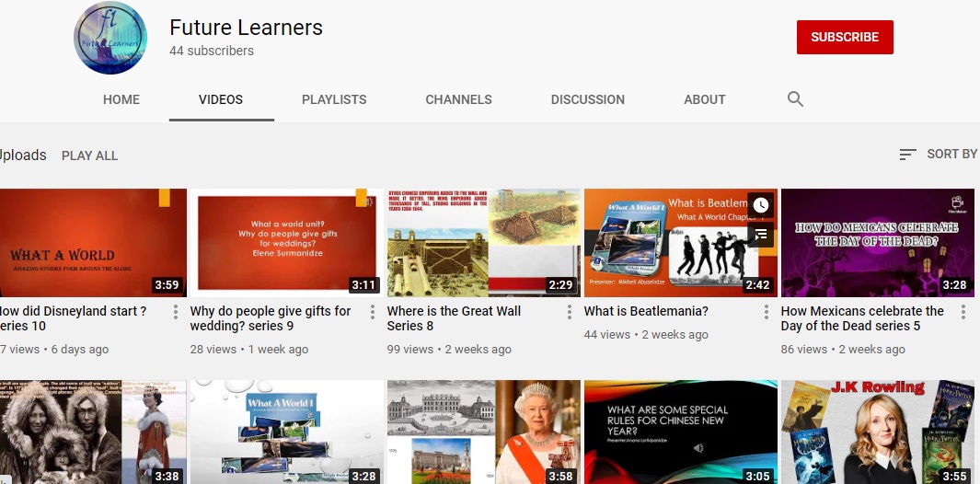The image size is (980, 484).
Task: Open the three-dot menu for the Great Wall video
Action: [570, 312]
